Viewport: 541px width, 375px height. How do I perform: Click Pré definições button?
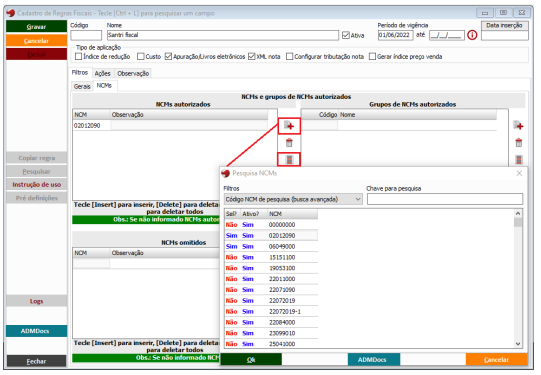tap(37, 198)
